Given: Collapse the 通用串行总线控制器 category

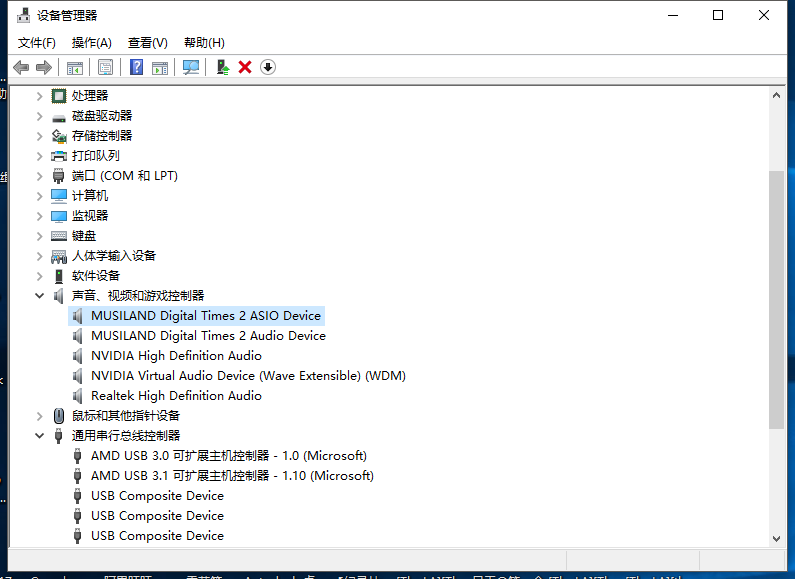Looking at the screenshot, I should (x=40, y=436).
